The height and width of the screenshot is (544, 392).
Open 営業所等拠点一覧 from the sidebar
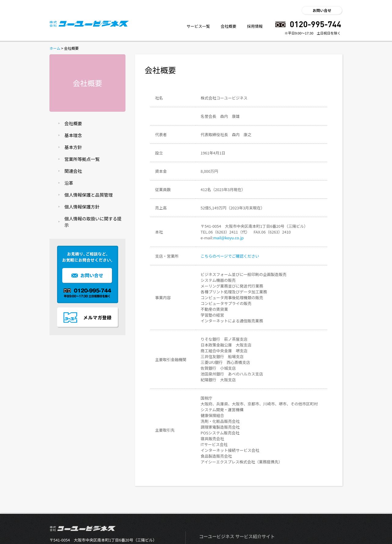pyautogui.click(x=82, y=159)
